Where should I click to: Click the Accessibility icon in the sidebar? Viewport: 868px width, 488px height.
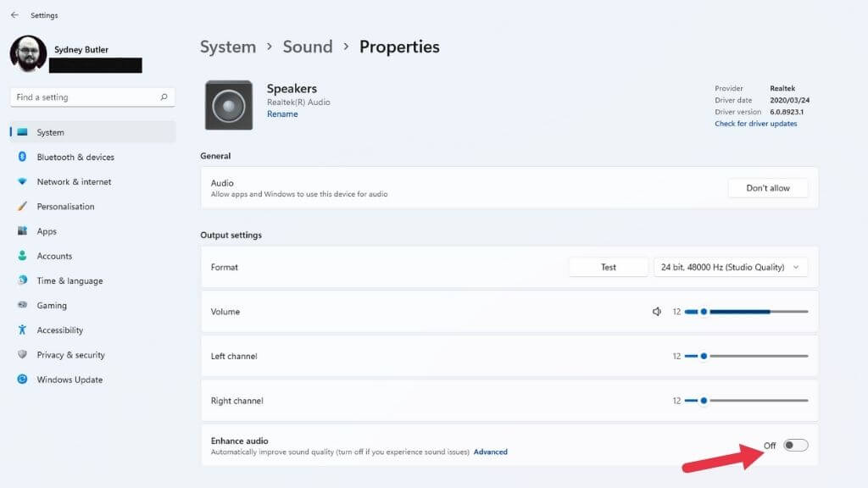tap(22, 330)
